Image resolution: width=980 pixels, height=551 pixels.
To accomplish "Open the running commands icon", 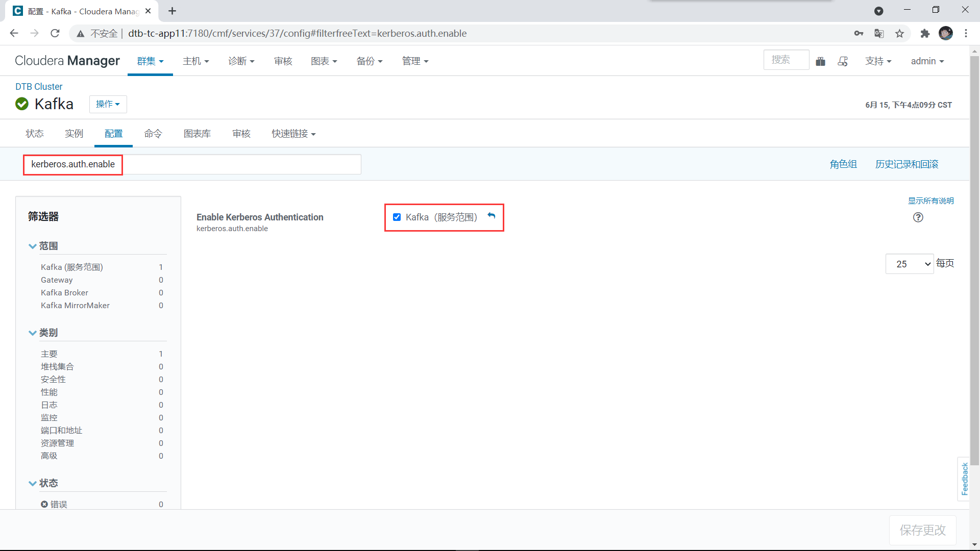I will (843, 61).
